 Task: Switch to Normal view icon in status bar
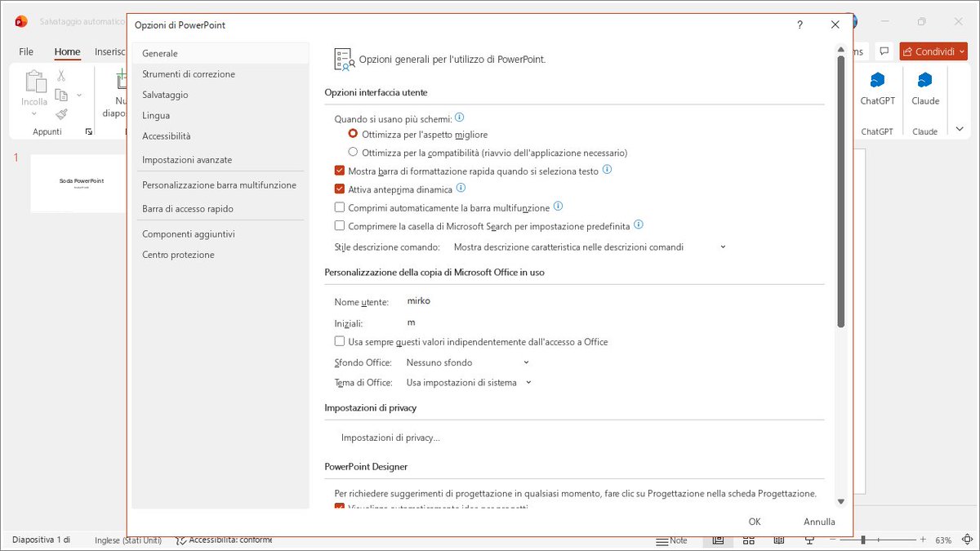tap(718, 540)
